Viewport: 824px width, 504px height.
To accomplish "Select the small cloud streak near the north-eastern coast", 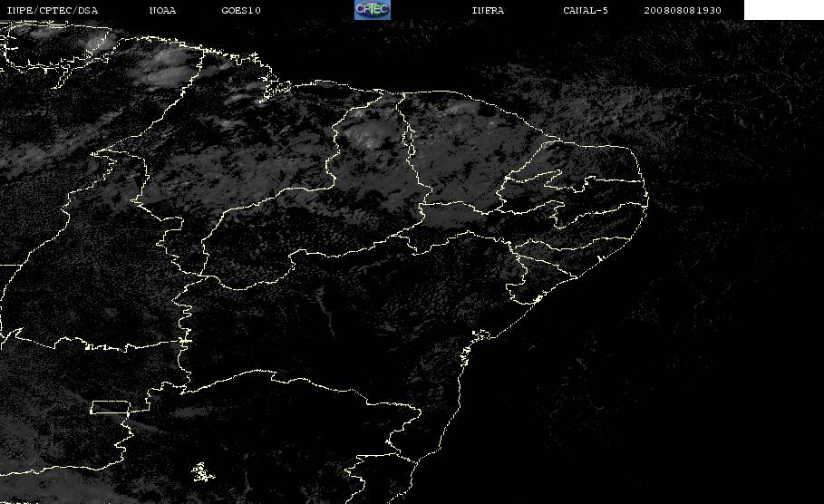I will [461, 110].
